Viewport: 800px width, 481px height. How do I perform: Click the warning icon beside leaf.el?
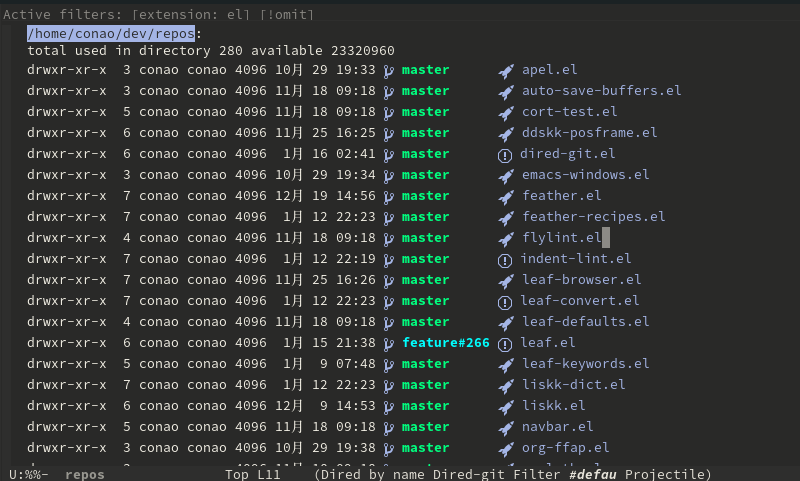[x=505, y=344]
